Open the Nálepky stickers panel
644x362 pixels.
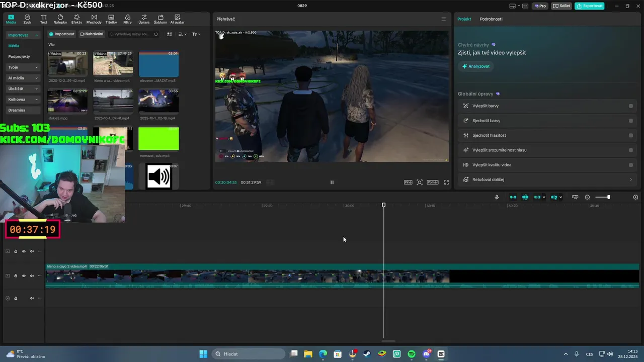(x=60, y=19)
